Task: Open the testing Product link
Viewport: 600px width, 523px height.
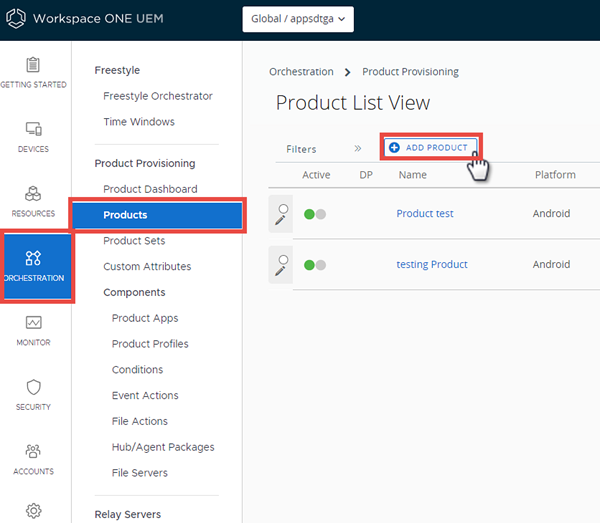Action: pos(432,264)
